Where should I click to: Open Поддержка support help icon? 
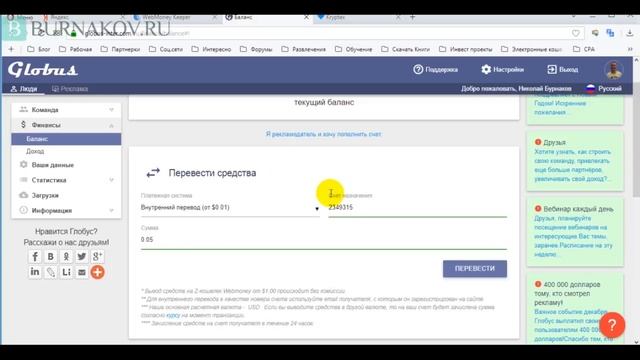coord(435,69)
